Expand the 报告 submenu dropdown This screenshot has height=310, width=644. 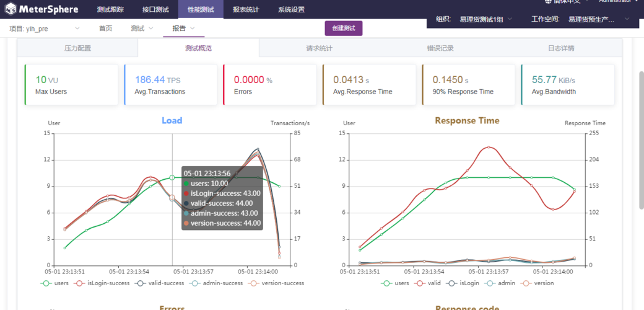click(183, 29)
